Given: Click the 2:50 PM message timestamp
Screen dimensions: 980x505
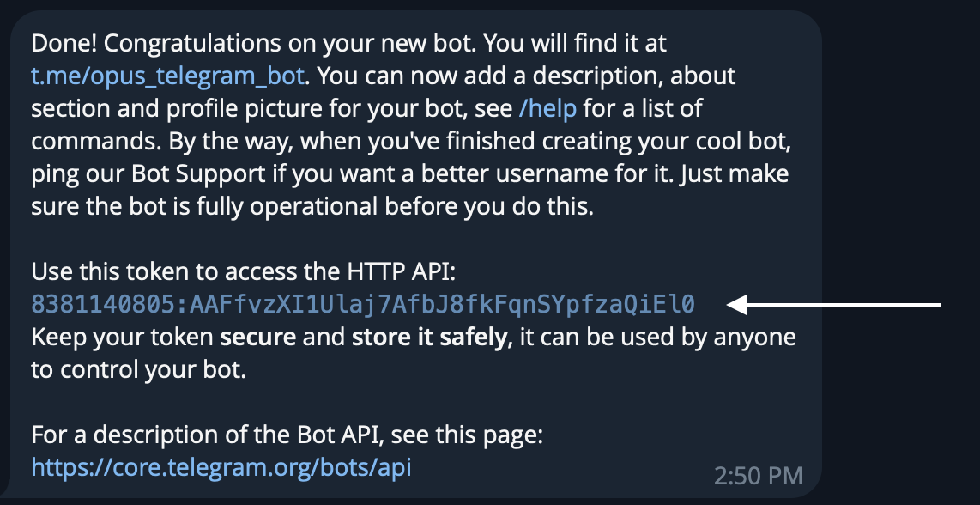Looking at the screenshot, I should (x=758, y=476).
